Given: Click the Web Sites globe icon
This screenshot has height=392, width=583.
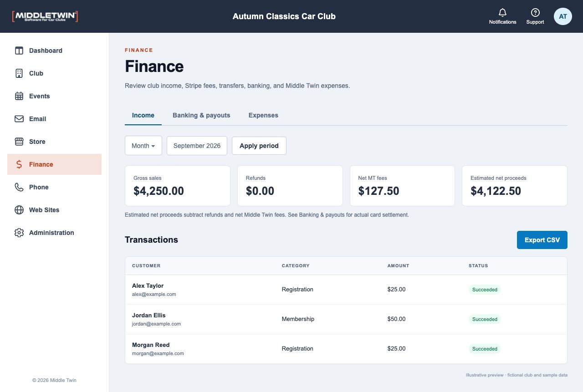Looking at the screenshot, I should 19,210.
